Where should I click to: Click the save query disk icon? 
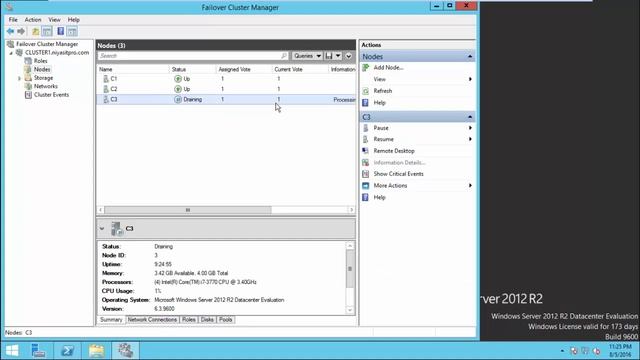point(329,56)
